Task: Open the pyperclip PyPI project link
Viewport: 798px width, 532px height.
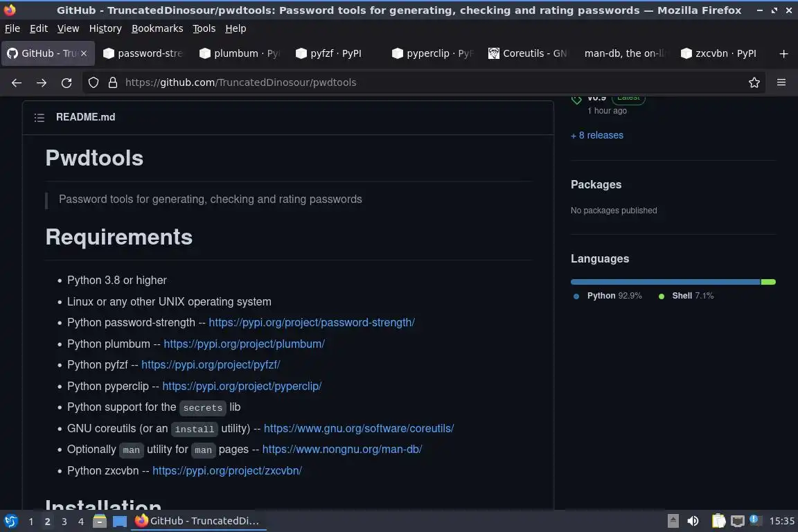Action: pos(242,387)
